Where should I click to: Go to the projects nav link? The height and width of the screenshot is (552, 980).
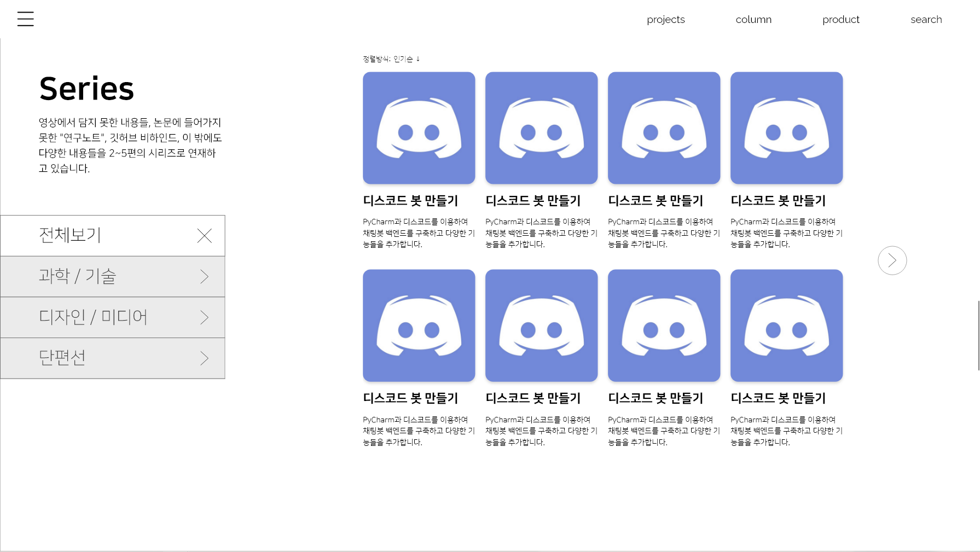click(665, 20)
